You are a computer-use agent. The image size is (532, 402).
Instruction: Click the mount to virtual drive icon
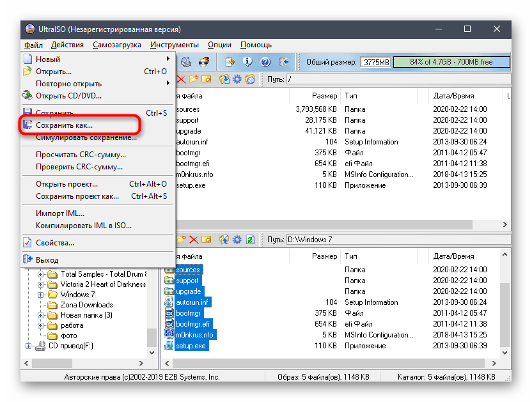point(186,62)
